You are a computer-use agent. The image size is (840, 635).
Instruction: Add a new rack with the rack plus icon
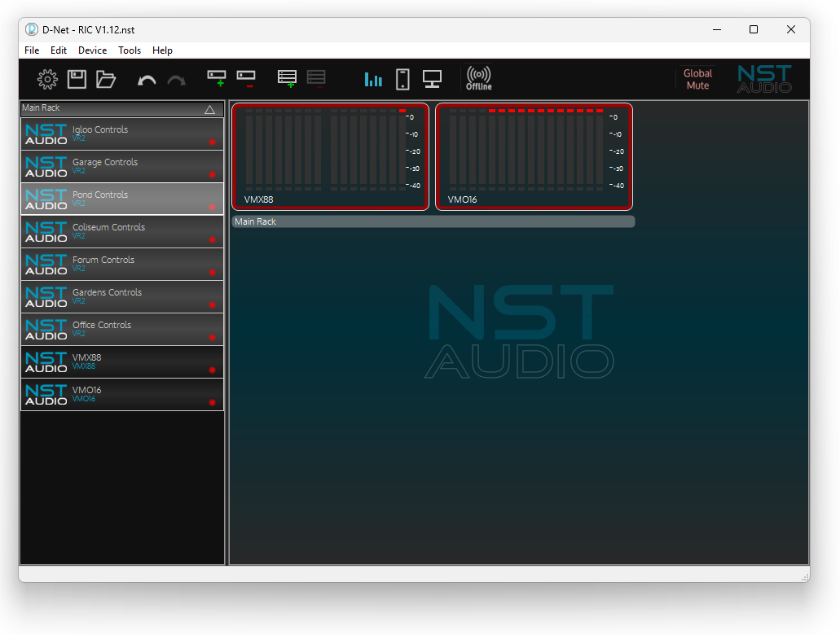click(287, 78)
